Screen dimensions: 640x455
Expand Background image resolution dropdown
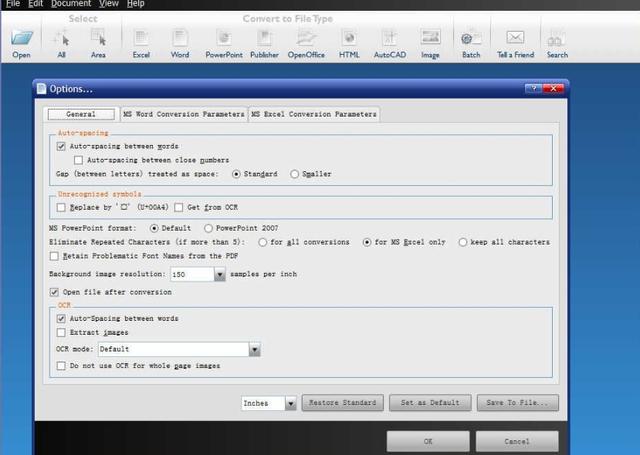coord(220,274)
